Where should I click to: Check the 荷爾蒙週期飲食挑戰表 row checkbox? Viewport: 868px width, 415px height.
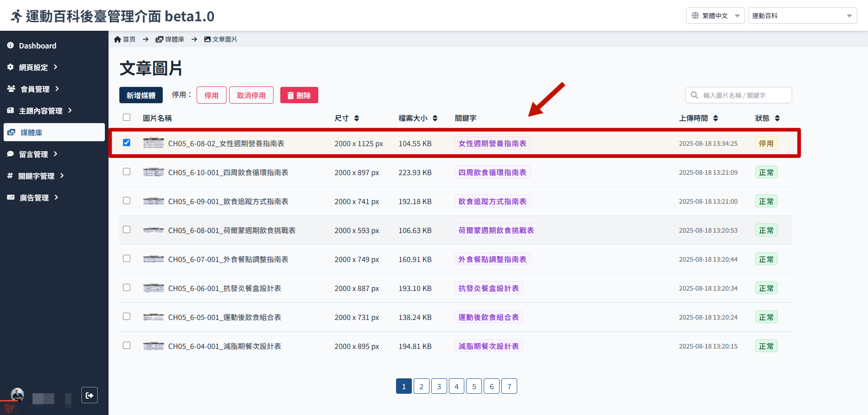click(x=127, y=229)
